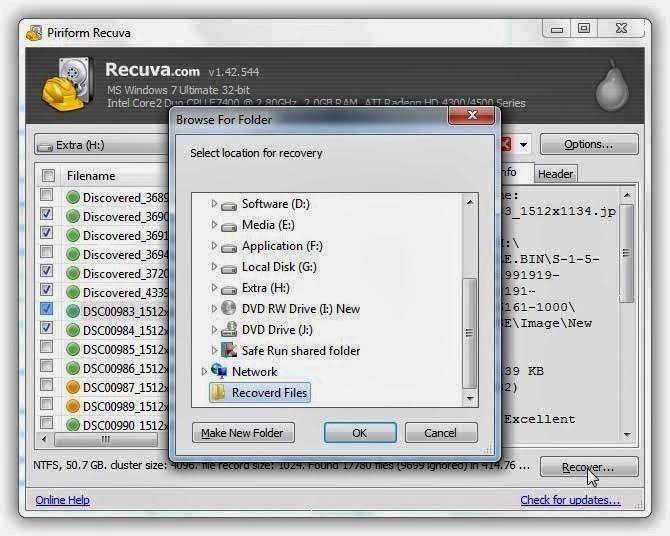Click file list horizontal scrollbar thumb
Image resolution: width=670 pixels, height=536 pixels.
(106, 439)
